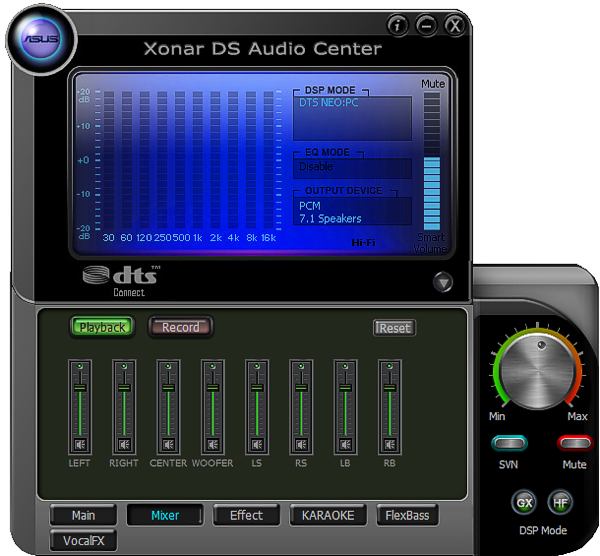Click the LS channel volume slider handle
The height and width of the screenshot is (556, 600).
[x=257, y=387]
